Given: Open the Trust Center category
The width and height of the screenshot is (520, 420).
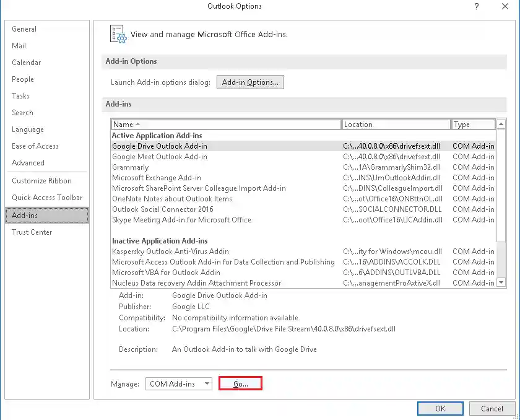Looking at the screenshot, I should click(x=47, y=232).
